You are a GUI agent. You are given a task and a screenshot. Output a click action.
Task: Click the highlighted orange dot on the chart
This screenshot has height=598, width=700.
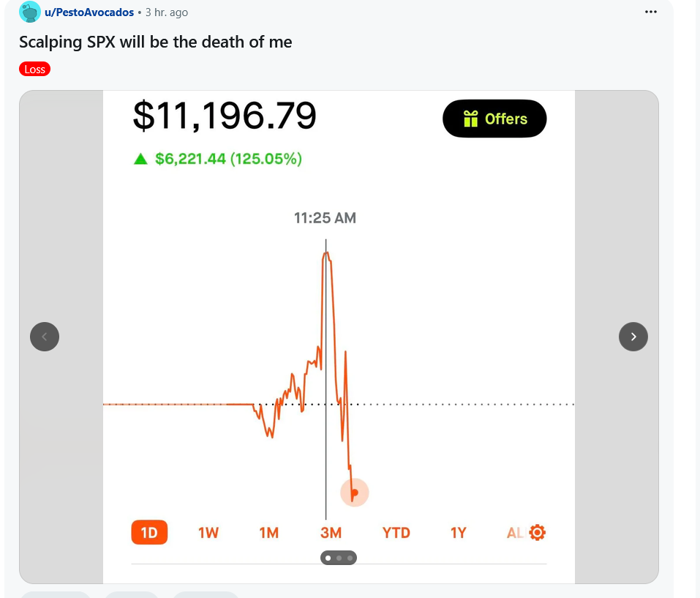pos(355,493)
